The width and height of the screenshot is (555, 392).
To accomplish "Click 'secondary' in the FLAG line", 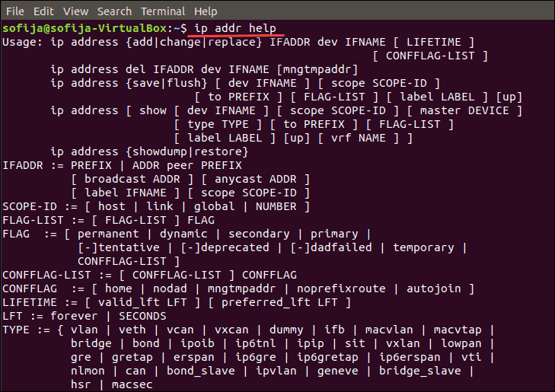I will (x=259, y=234).
